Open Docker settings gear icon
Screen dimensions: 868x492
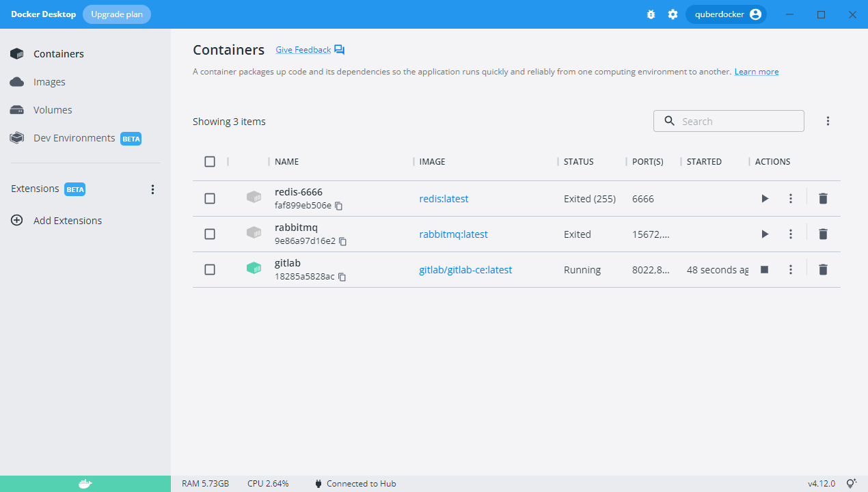pyautogui.click(x=673, y=14)
